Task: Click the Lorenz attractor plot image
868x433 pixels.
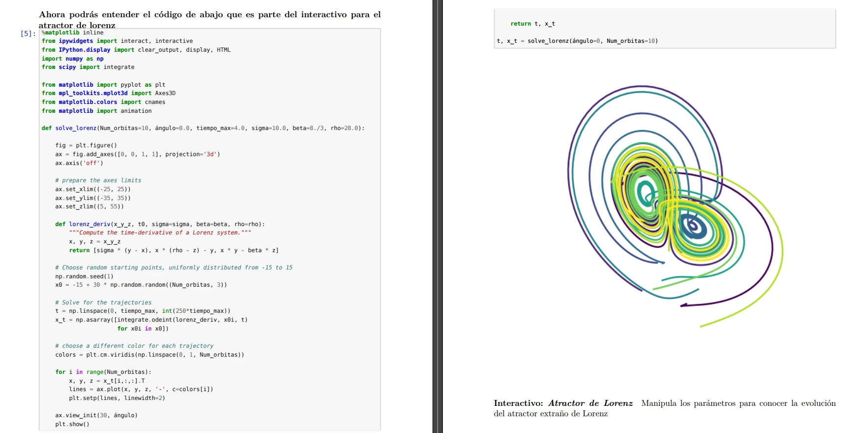Action: click(x=674, y=207)
